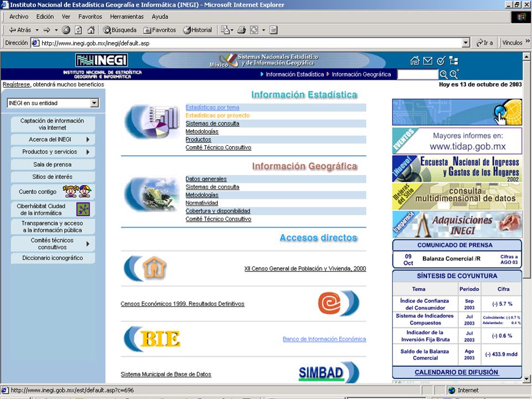Click the browser Home icon in toolbar
This screenshot has height=399, width=532.
pyautogui.click(x=90, y=30)
